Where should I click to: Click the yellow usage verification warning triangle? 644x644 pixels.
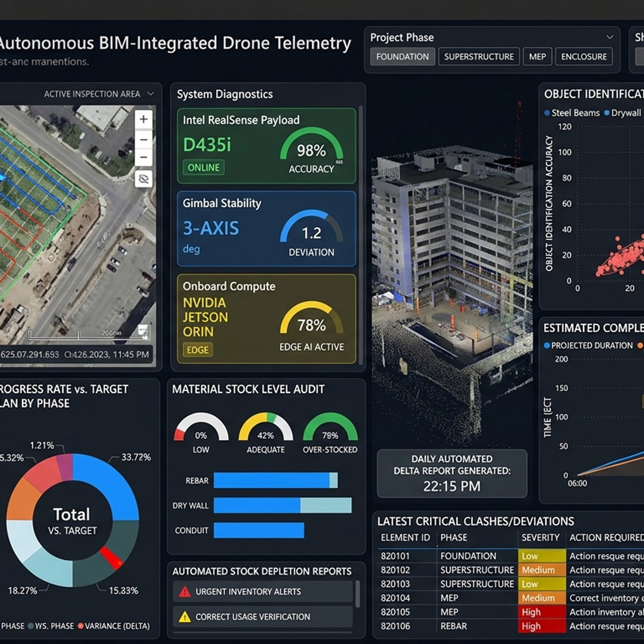pos(185,617)
